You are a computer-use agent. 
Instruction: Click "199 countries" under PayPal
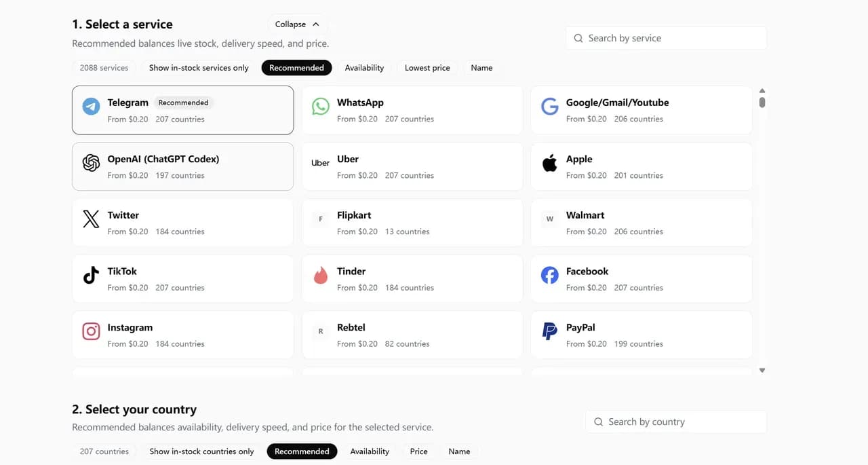point(638,344)
